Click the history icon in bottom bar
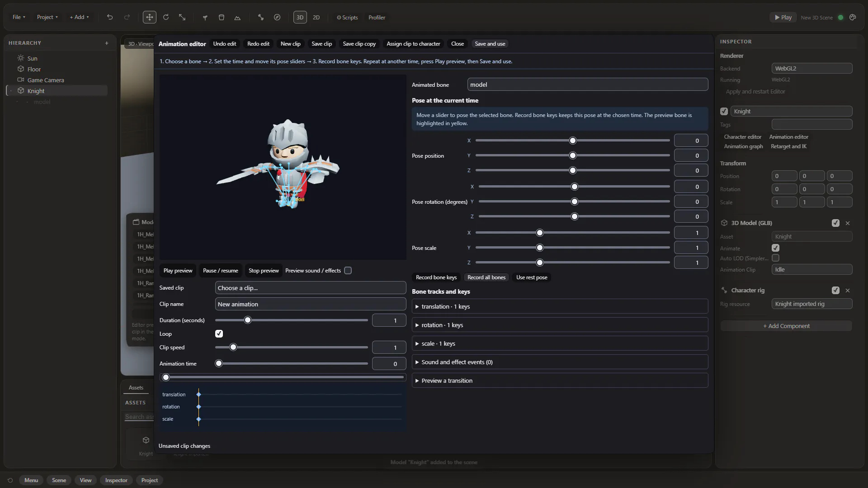 (10, 480)
